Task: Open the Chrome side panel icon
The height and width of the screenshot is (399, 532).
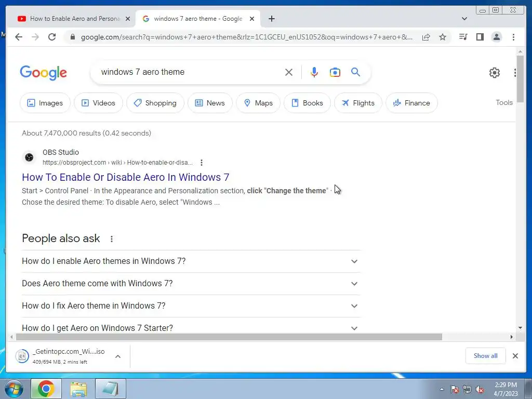Action: [480, 37]
